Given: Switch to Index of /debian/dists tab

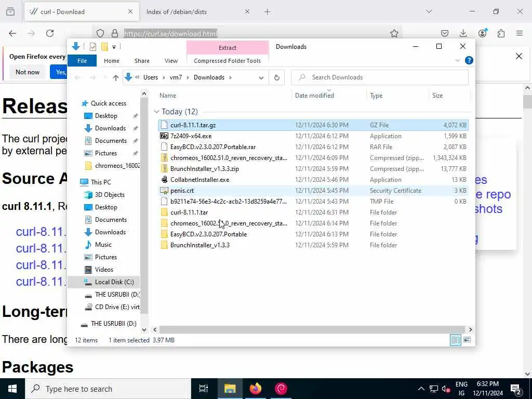Looking at the screenshot, I should pyautogui.click(x=177, y=12).
